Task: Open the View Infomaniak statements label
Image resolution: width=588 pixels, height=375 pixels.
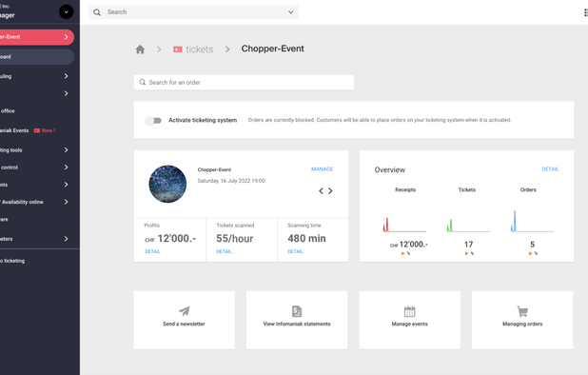Action: coord(297,324)
